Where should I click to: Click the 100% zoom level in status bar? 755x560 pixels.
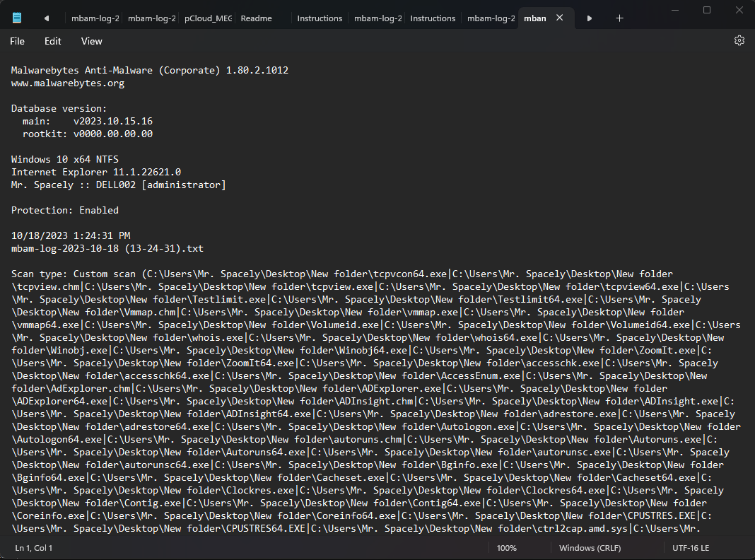pyautogui.click(x=507, y=548)
